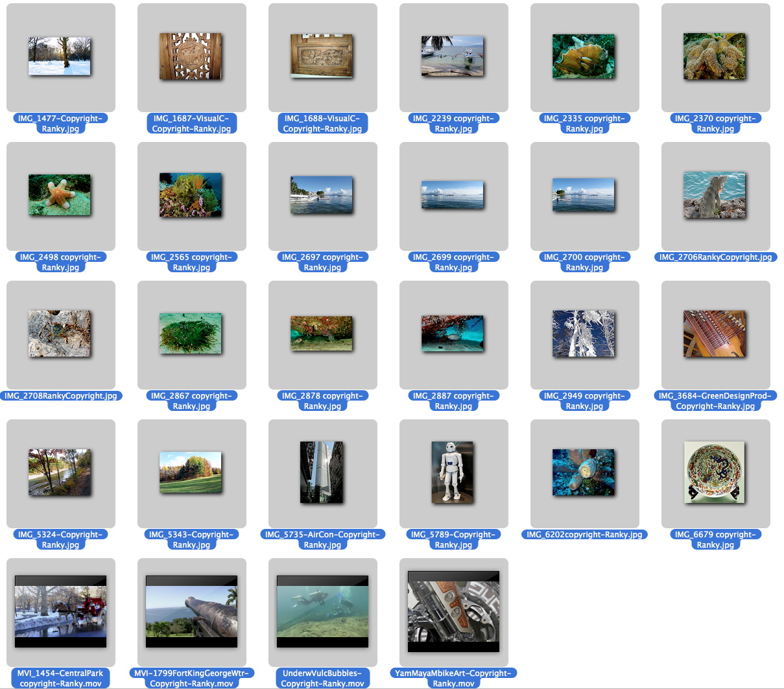Click the filename IMG_2239 copyright-Ranky.jpg
The height and width of the screenshot is (689, 784).
pos(453,123)
